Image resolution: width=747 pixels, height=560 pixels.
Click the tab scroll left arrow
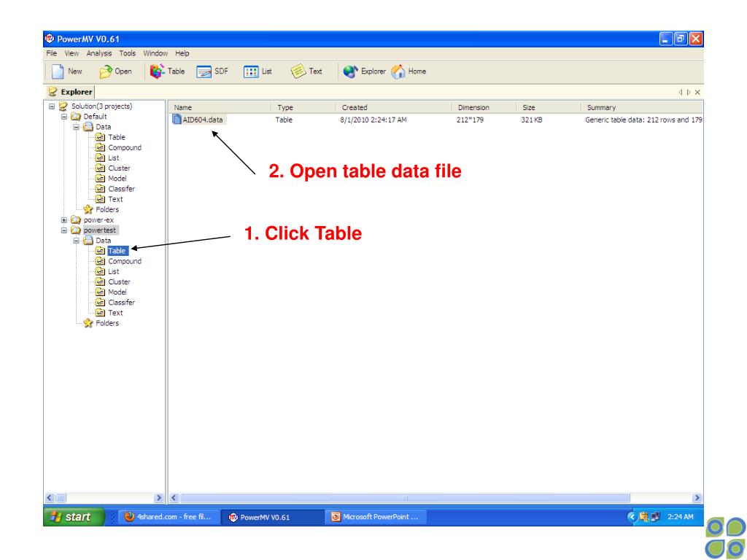pyautogui.click(x=681, y=93)
